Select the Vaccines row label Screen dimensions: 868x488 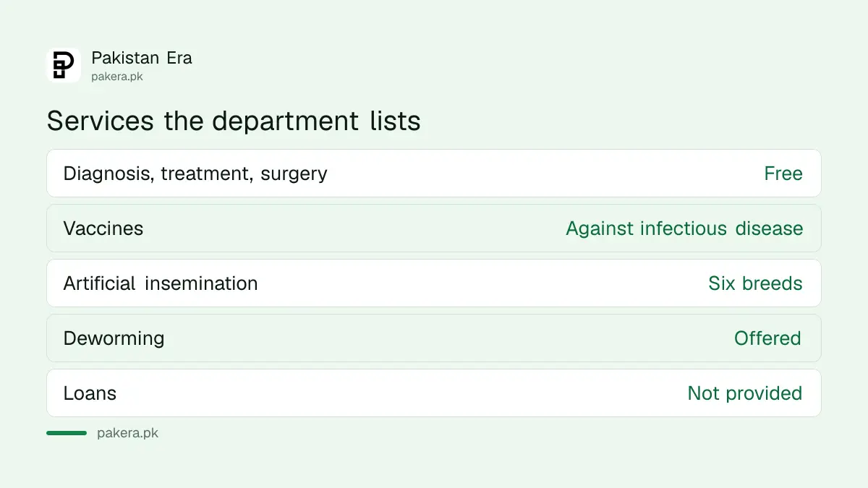coord(103,228)
